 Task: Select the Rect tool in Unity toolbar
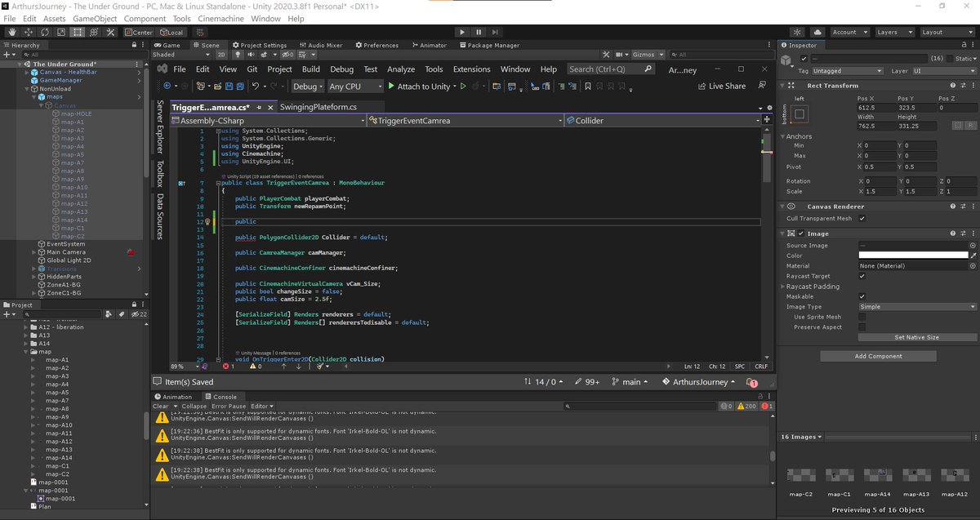[77, 32]
